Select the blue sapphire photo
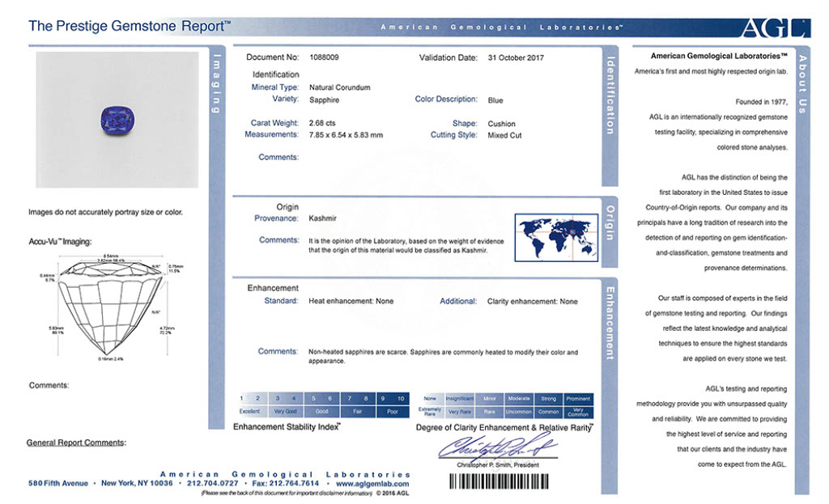Image resolution: width=829 pixels, height=504 pixels. tap(117, 120)
